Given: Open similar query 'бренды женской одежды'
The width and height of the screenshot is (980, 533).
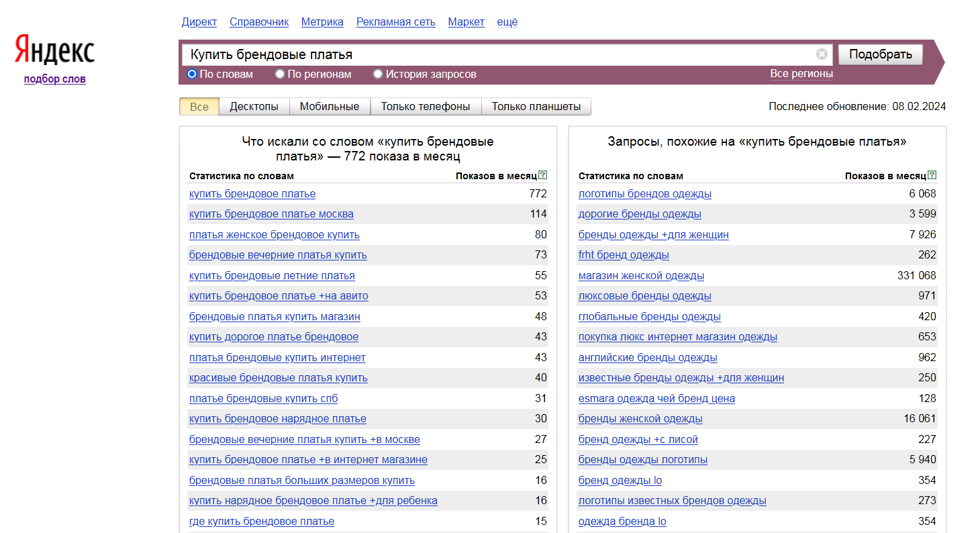Looking at the screenshot, I should pos(640,419).
